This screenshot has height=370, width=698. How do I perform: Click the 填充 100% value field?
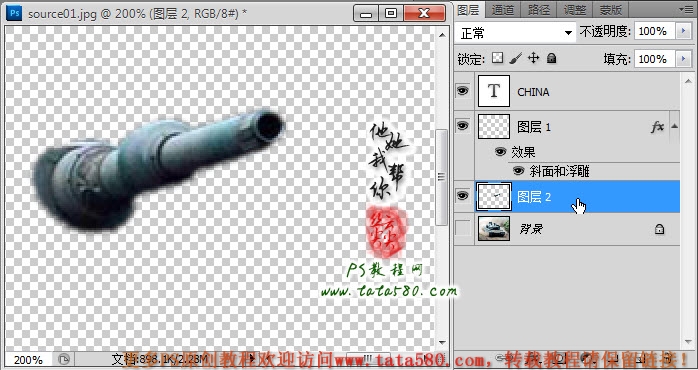pos(655,59)
